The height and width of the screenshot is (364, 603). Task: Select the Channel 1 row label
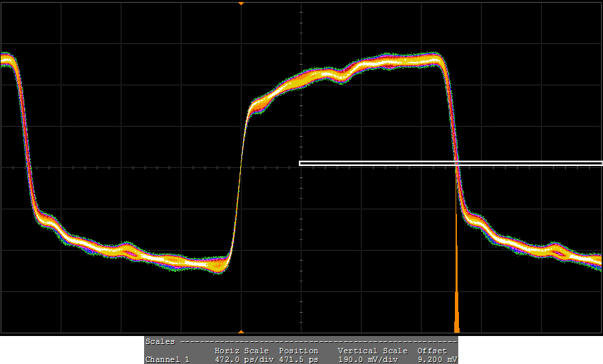point(167,359)
